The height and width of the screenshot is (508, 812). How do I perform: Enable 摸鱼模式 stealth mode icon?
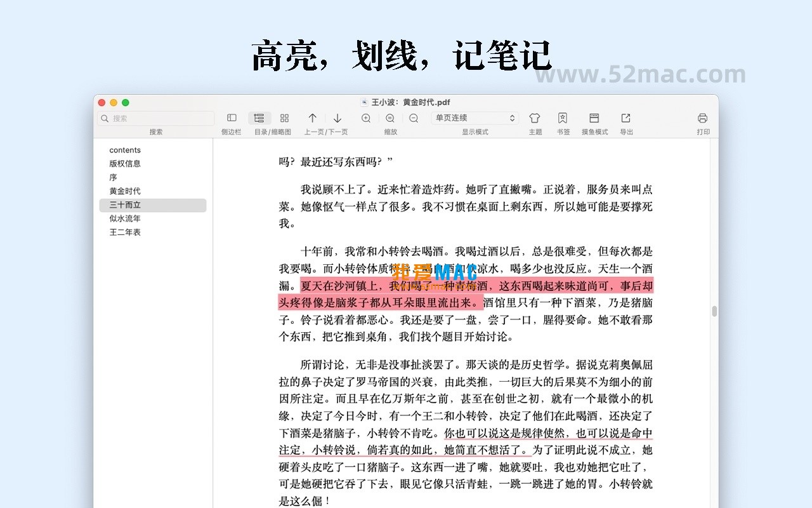pos(594,118)
